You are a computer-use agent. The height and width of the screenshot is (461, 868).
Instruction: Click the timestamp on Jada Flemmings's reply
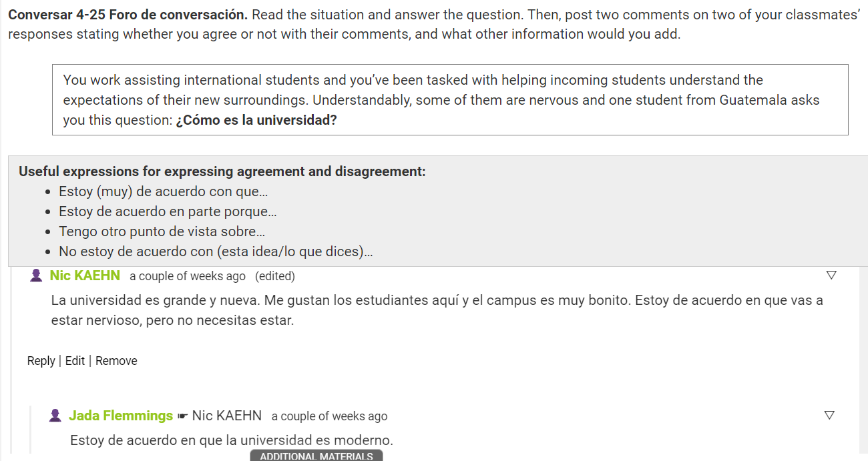pos(329,416)
